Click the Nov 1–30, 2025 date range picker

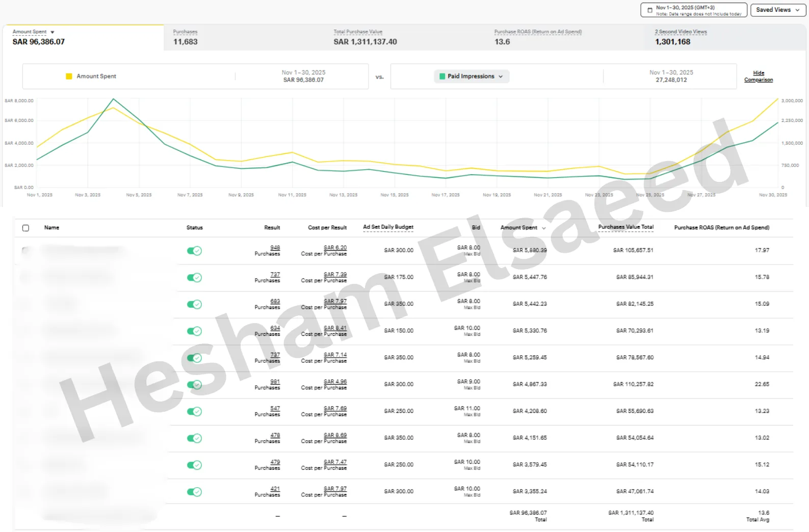[694, 10]
